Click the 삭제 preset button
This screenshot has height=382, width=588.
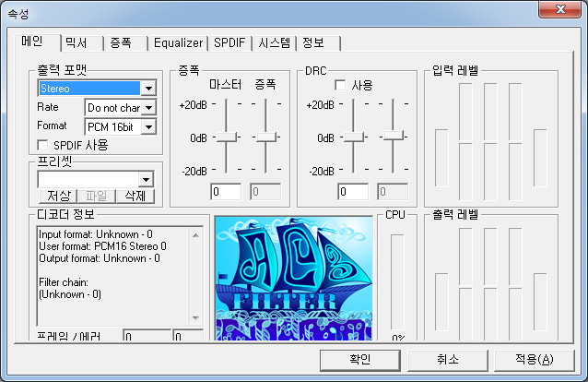(135, 196)
